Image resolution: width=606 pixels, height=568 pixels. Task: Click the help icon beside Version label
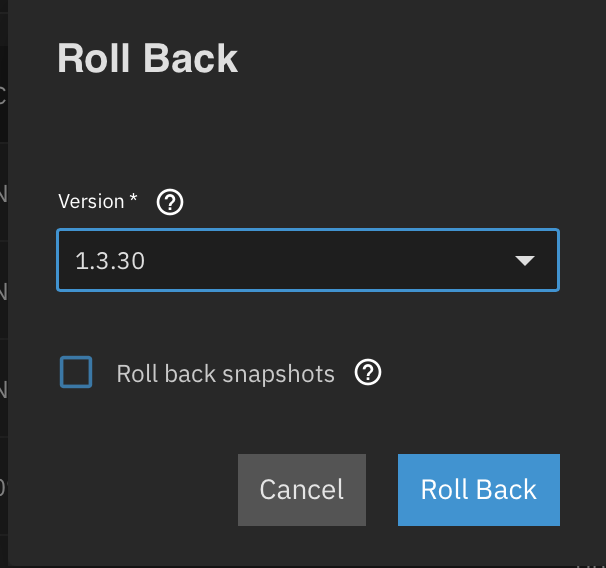pos(171,202)
